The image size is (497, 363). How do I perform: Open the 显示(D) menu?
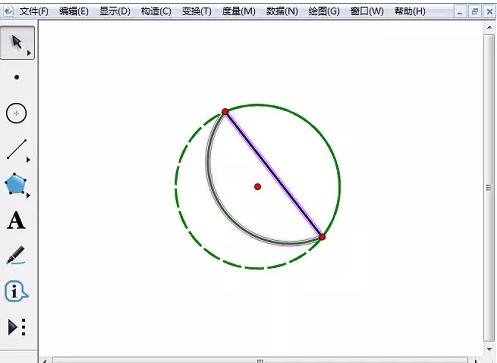(x=115, y=11)
